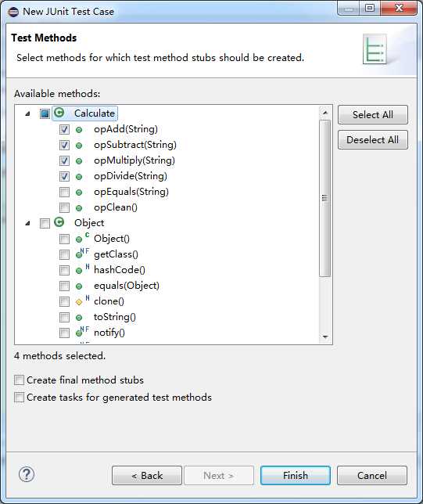Collapse the Object tree node
This screenshot has height=504, width=423.
coord(28,223)
